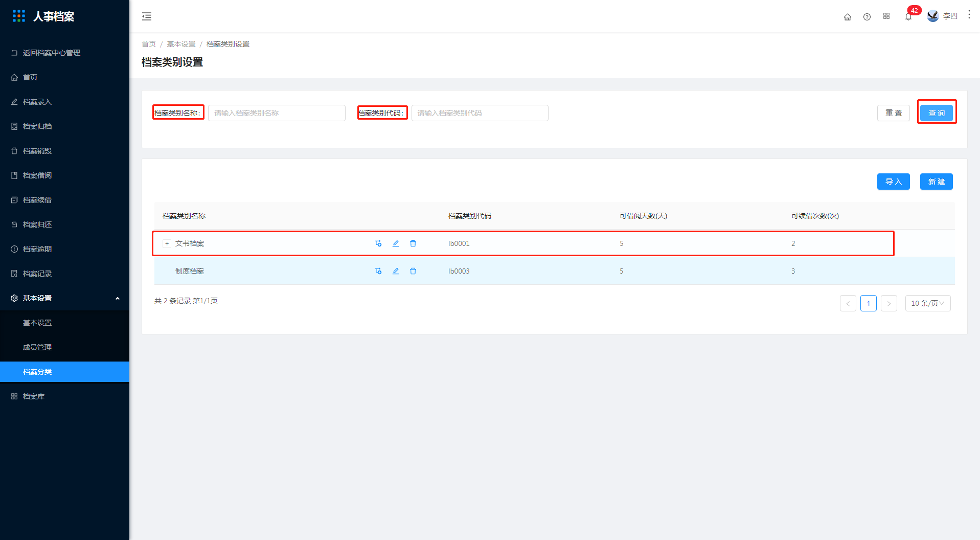Click the 查询 search button
The width and height of the screenshot is (980, 540).
937,113
